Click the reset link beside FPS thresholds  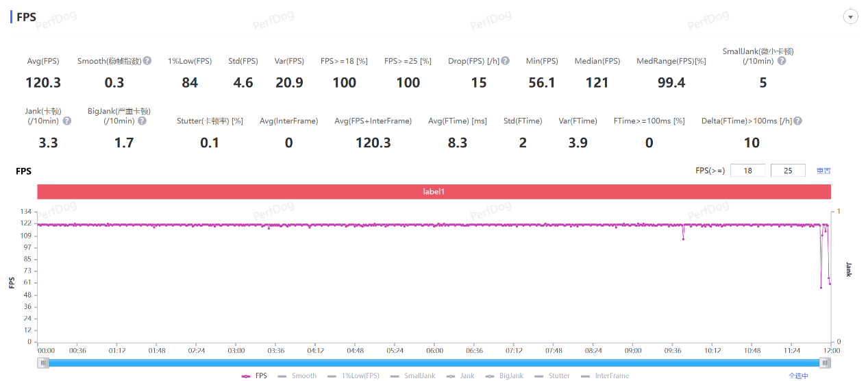[x=823, y=171]
